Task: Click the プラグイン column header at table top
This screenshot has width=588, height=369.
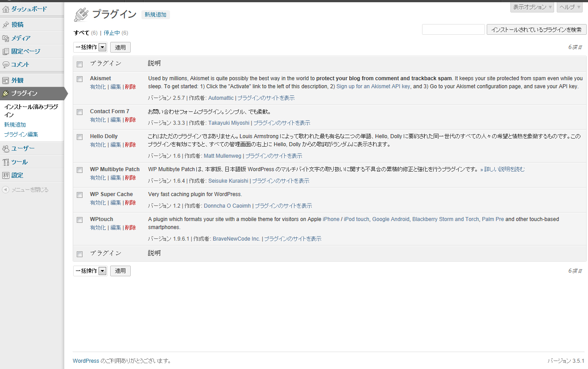Action: click(x=106, y=64)
